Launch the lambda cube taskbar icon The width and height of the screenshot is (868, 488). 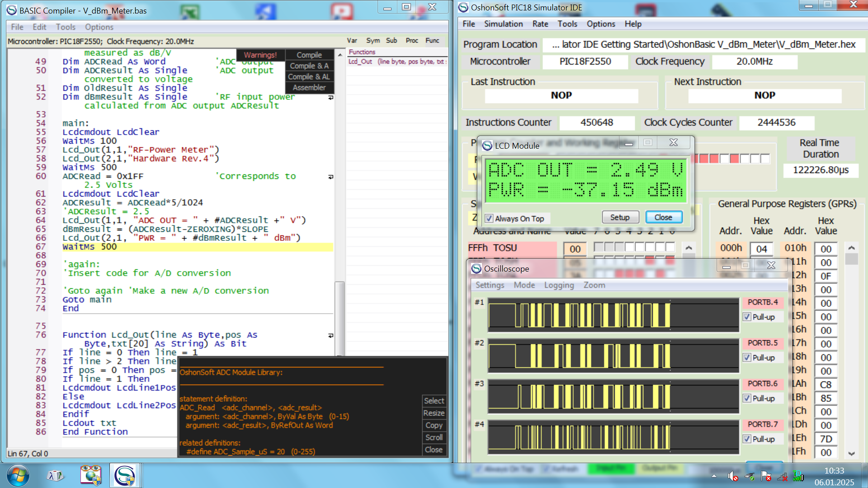55,476
